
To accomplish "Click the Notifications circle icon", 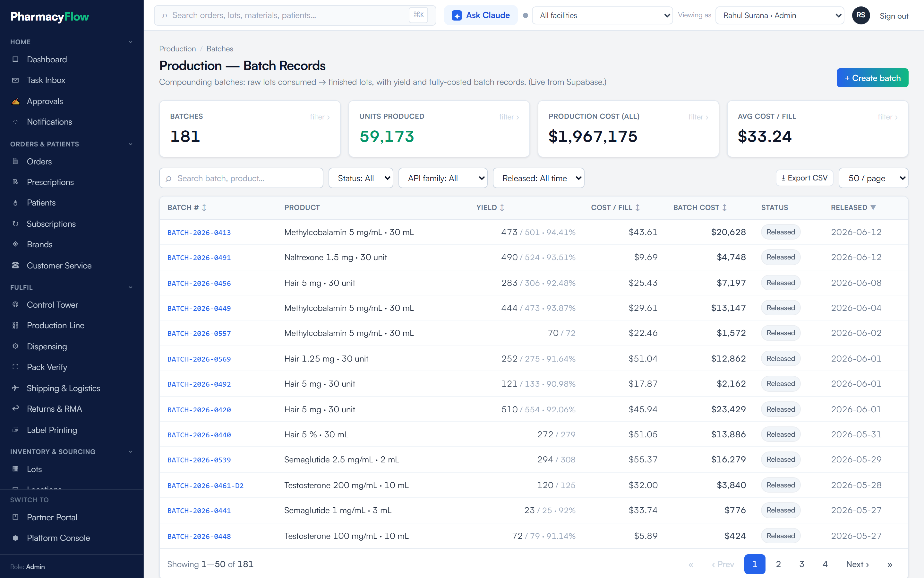I will (15, 122).
